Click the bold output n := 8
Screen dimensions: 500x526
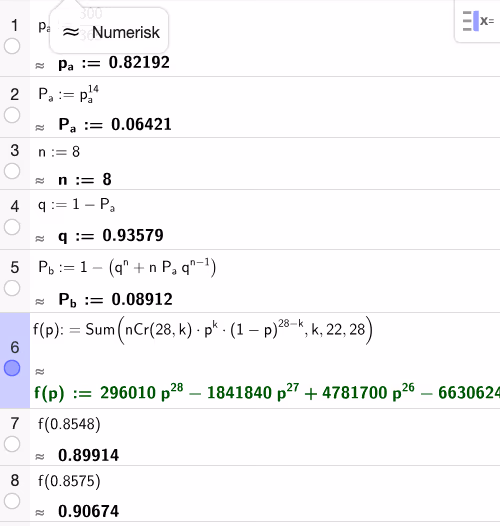tap(85, 180)
